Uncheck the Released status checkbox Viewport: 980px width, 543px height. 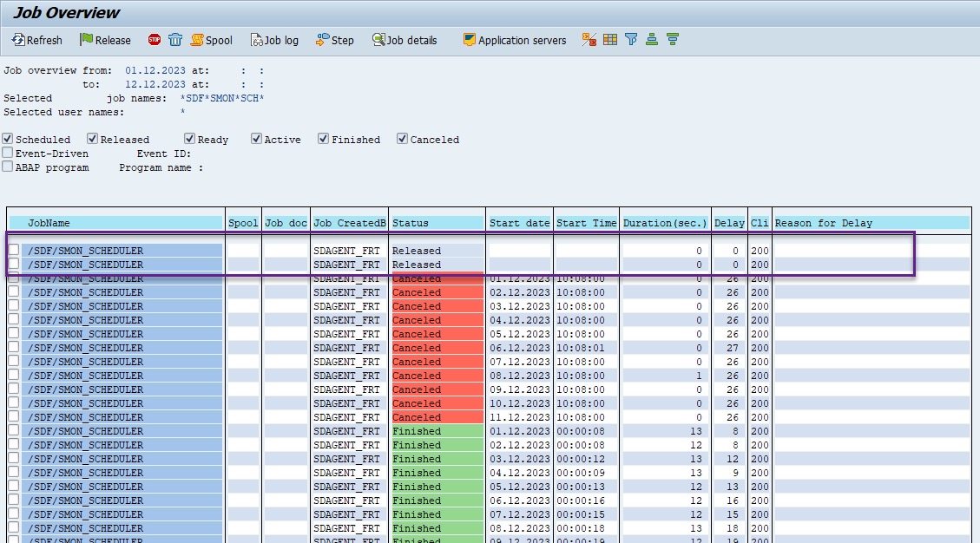coord(93,139)
